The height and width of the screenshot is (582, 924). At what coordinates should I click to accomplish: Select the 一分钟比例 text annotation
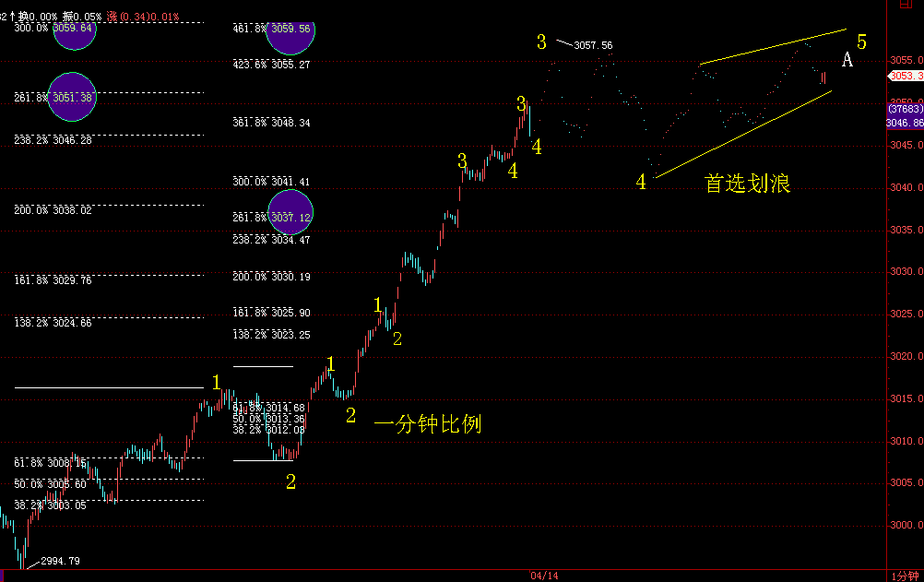tap(427, 424)
